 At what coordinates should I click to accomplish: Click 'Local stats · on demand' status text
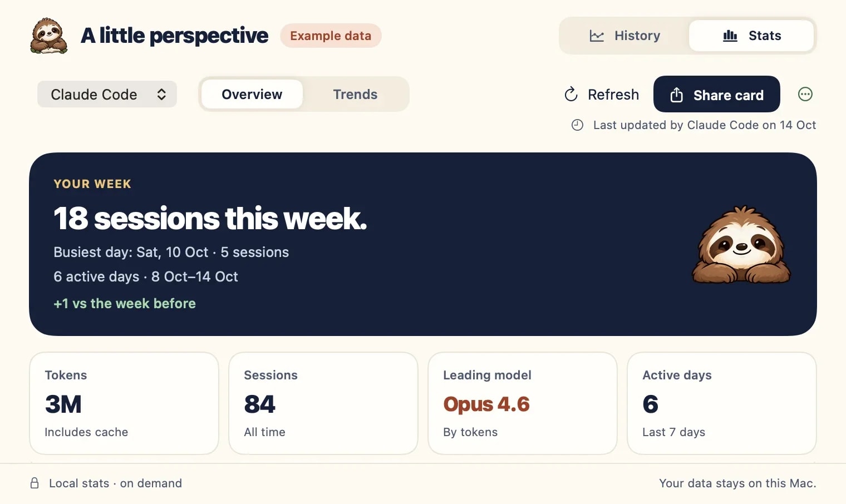[116, 483]
